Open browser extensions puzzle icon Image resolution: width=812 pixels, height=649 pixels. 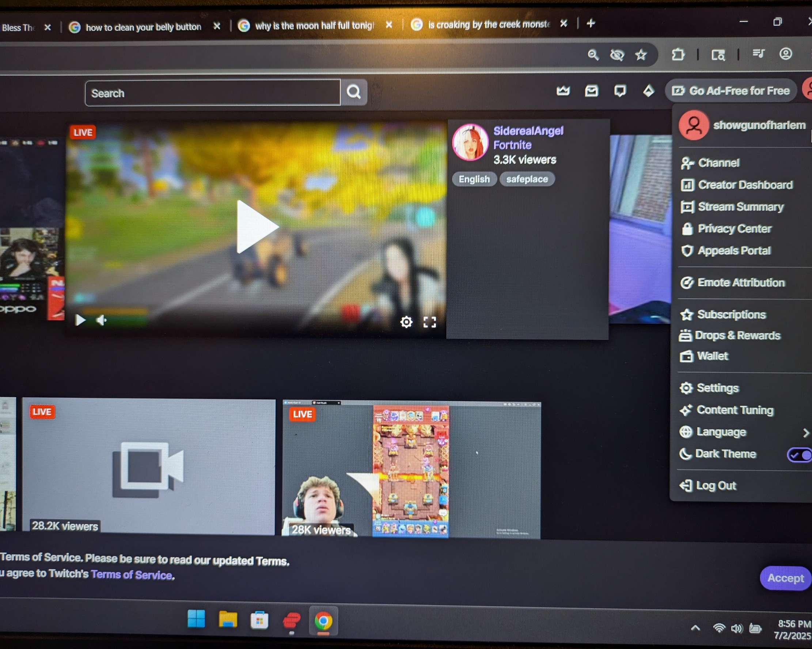tap(678, 54)
